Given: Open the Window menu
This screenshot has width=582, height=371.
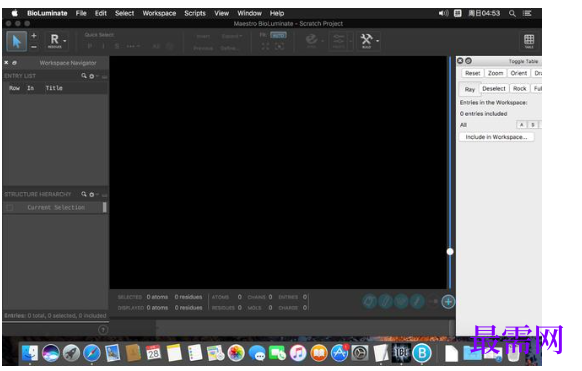Looking at the screenshot, I should pyautogui.click(x=249, y=13).
